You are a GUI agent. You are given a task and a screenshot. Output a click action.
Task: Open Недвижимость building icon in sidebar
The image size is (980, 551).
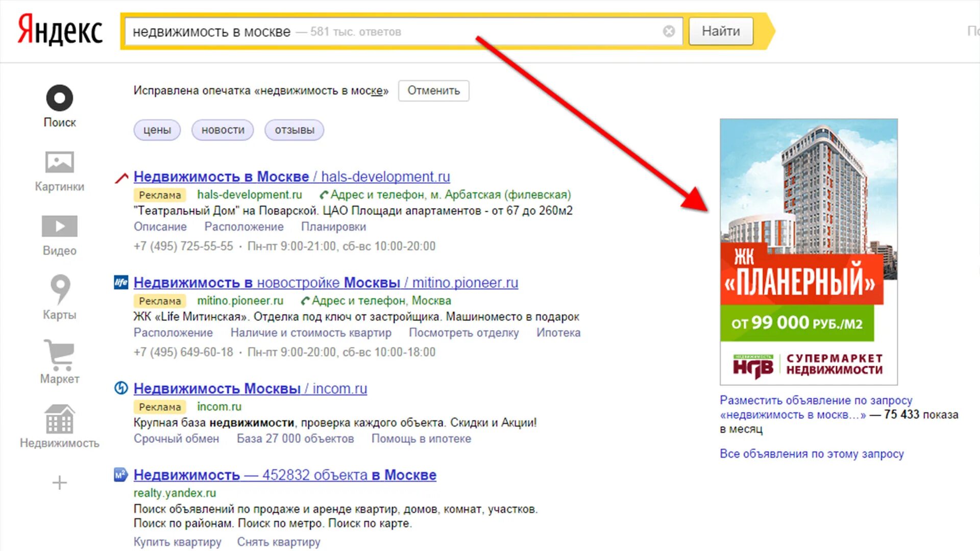pos(60,419)
